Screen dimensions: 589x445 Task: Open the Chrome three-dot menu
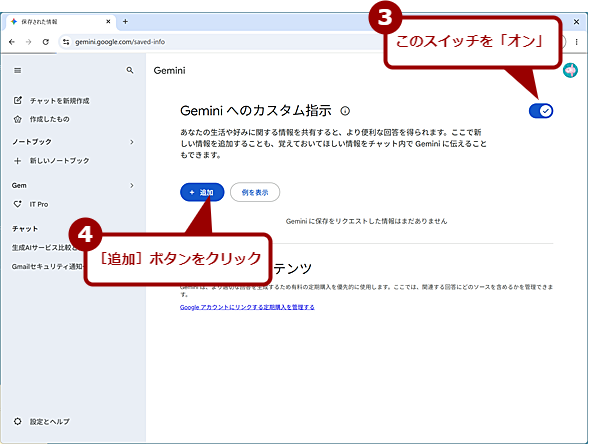pyautogui.click(x=577, y=42)
